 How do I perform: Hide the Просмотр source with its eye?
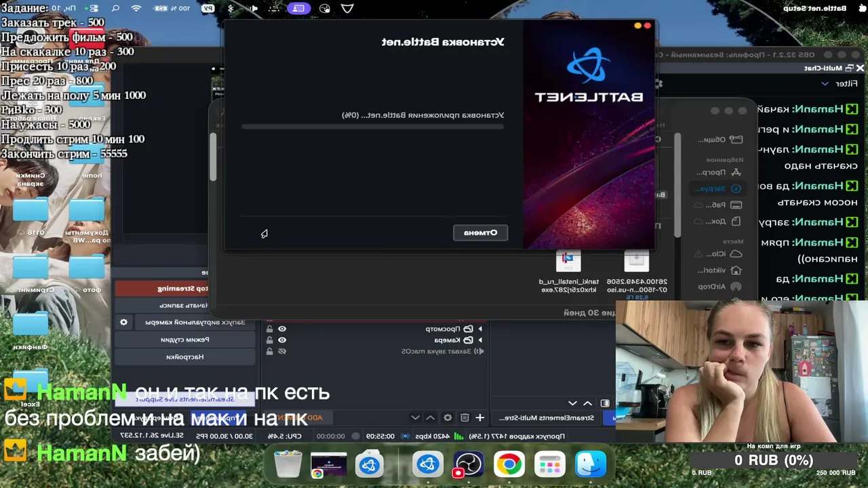(x=282, y=329)
